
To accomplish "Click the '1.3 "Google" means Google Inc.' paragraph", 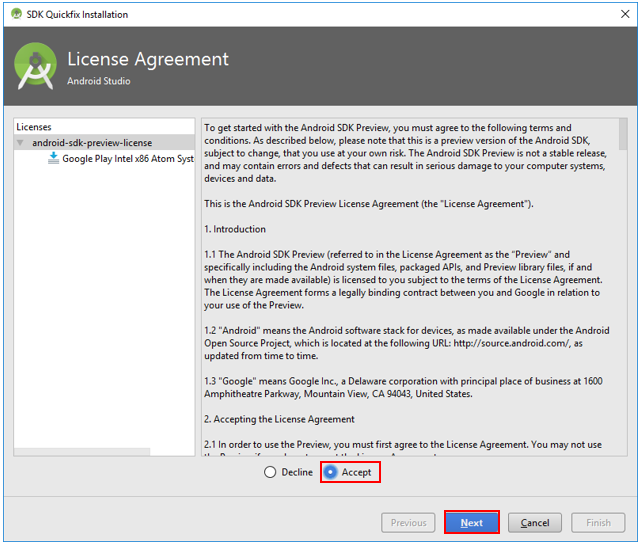I will point(403,387).
